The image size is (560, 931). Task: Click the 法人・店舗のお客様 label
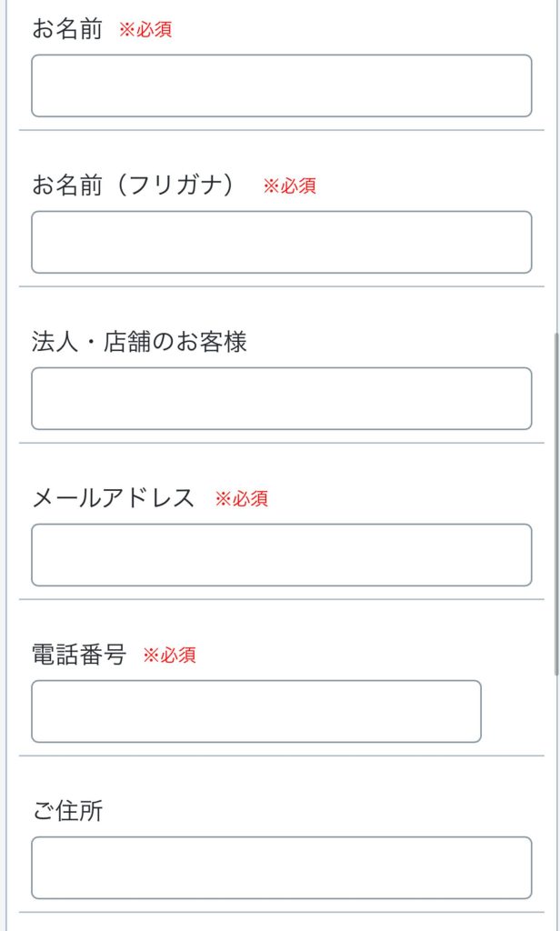tap(139, 342)
